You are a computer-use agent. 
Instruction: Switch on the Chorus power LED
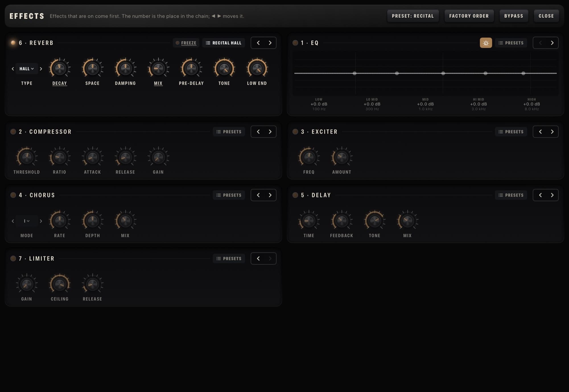(13, 195)
